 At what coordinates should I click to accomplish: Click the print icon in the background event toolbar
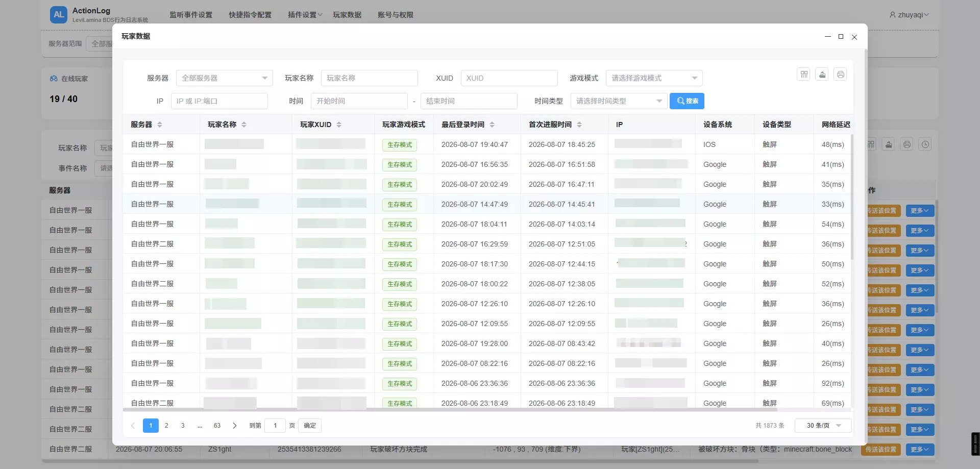[907, 144]
